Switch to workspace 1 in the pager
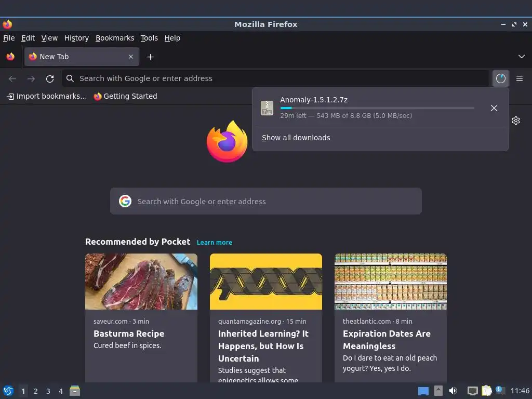The width and height of the screenshot is (532, 399). pos(23,391)
